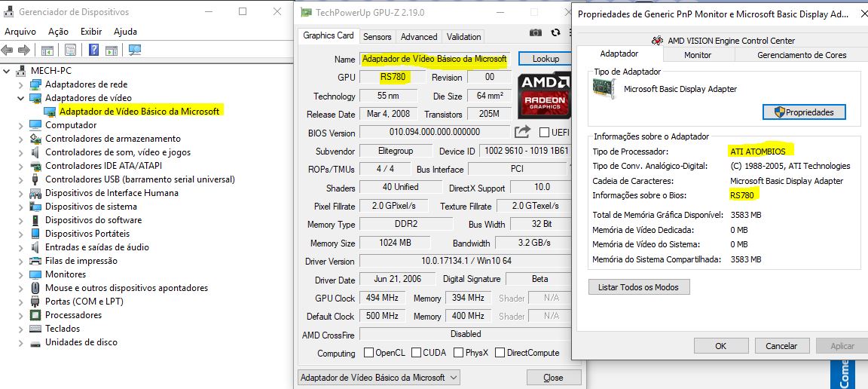Image resolution: width=868 pixels, height=389 pixels.
Task: Click the Computador category icon
Action: [35, 125]
